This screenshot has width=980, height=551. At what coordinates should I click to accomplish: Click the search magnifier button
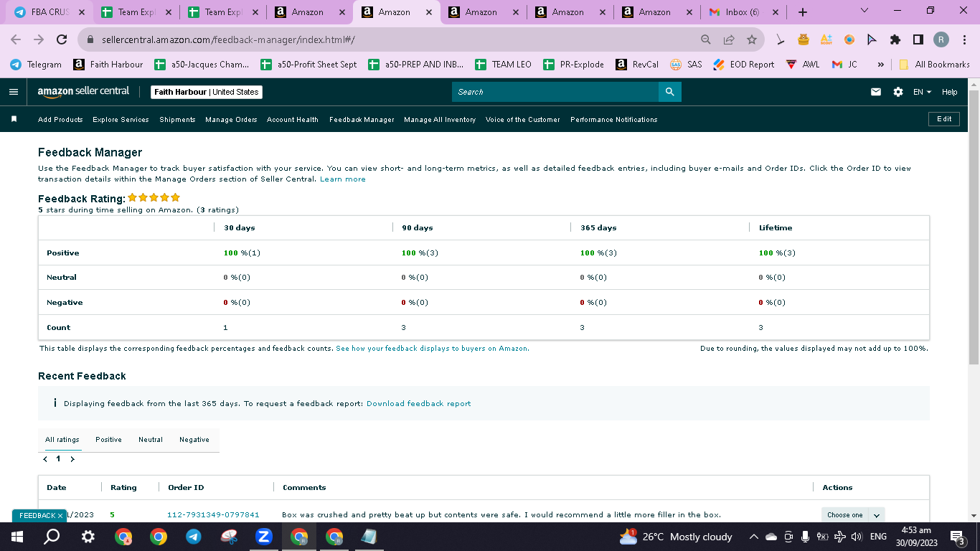(669, 92)
